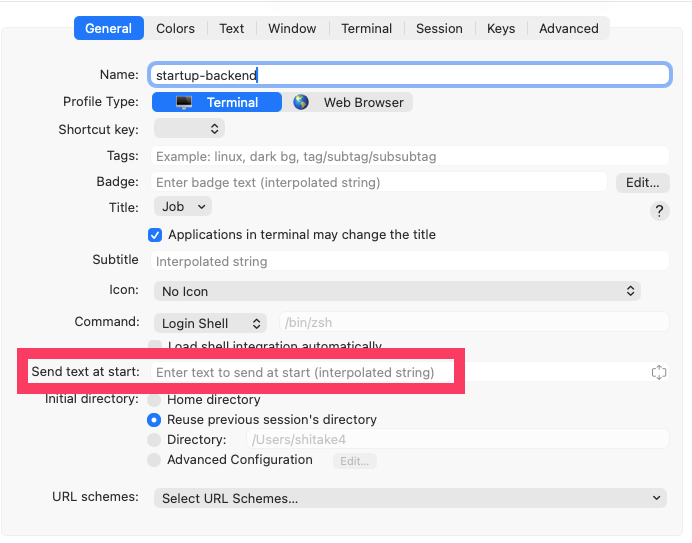
Task: Click the Badge text field
Action: (379, 182)
